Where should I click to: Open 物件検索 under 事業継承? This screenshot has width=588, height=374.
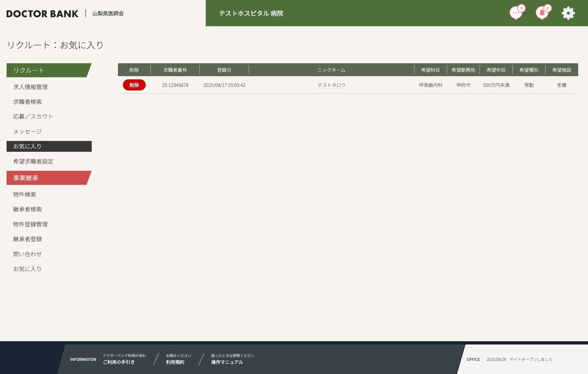click(x=25, y=195)
